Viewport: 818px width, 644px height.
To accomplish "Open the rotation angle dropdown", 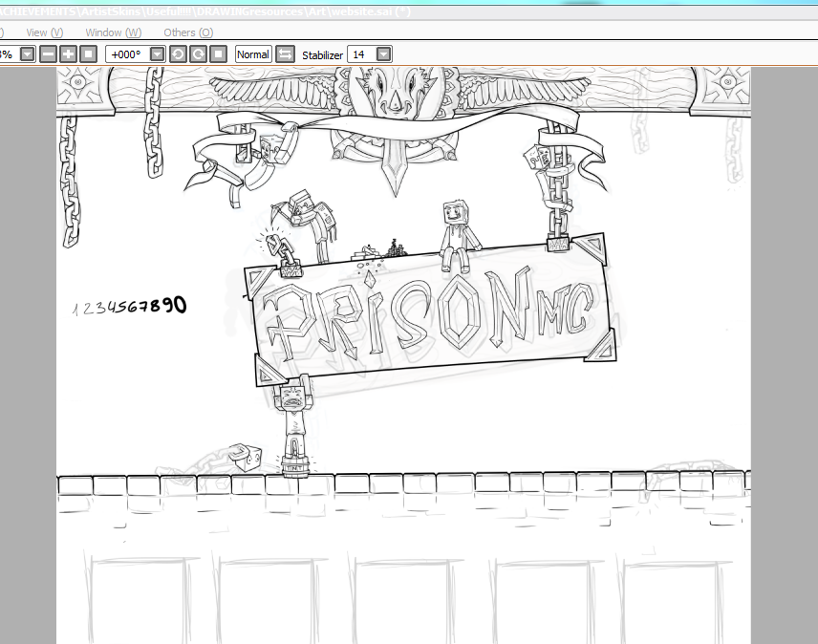I will tap(157, 54).
